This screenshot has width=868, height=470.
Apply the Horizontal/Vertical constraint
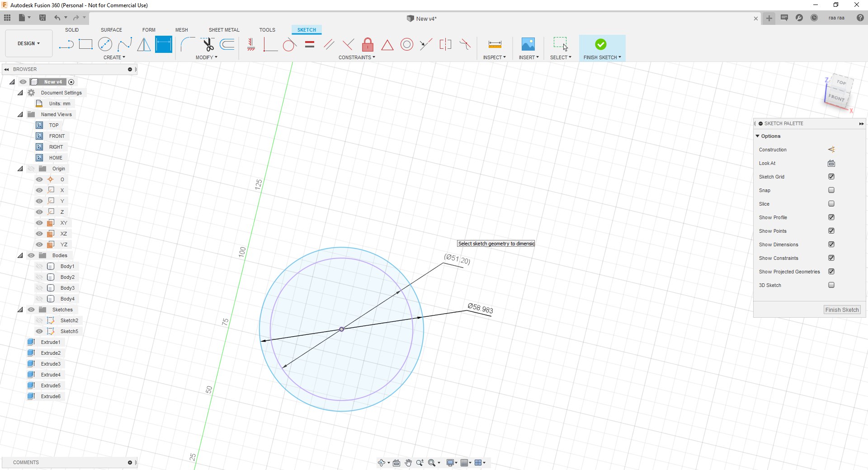click(251, 44)
